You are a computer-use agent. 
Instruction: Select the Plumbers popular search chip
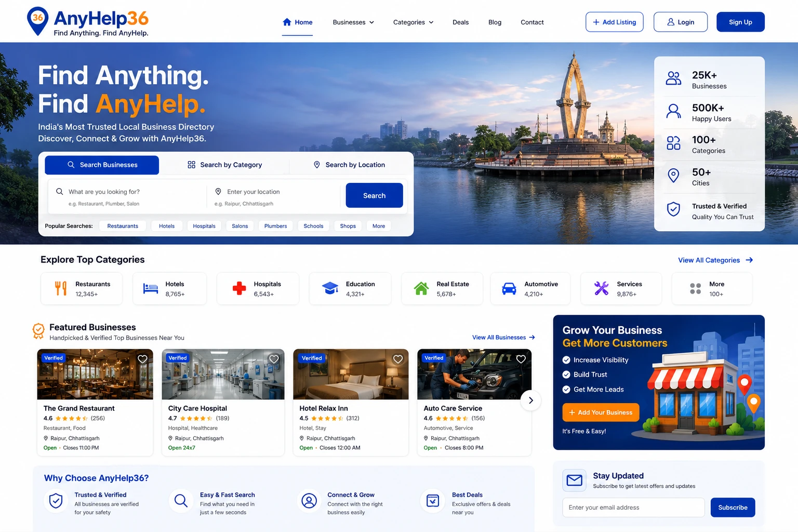(x=275, y=226)
